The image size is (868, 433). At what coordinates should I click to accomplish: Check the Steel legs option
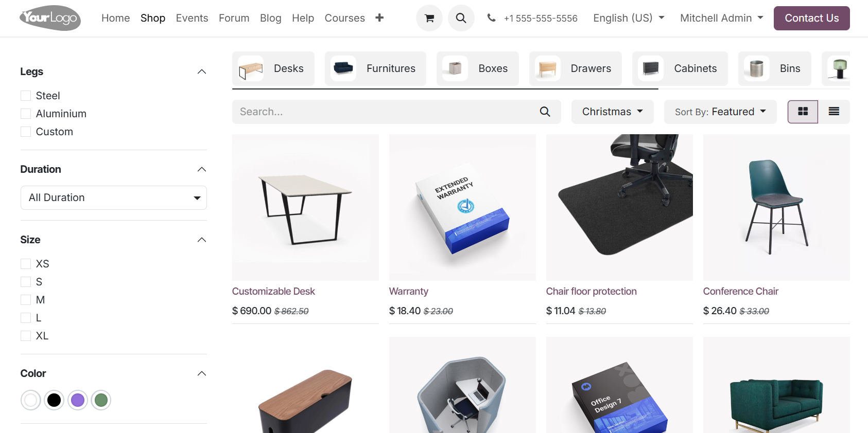point(26,96)
